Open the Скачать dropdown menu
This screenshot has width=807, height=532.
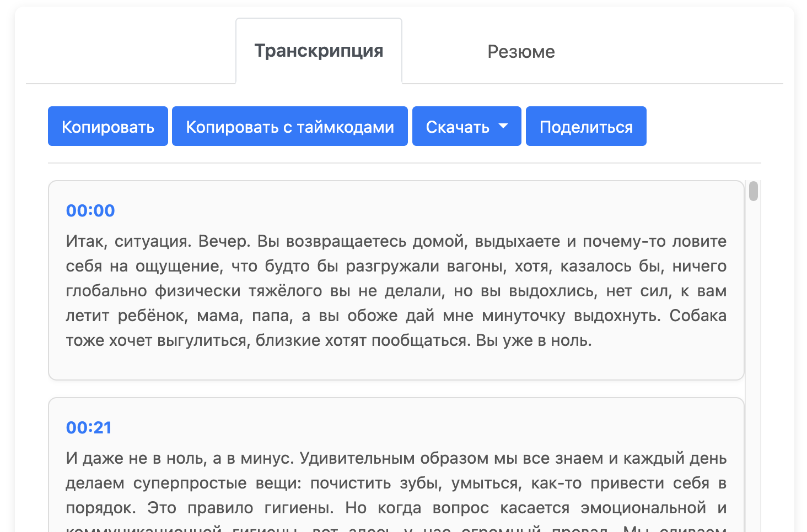pyautogui.click(x=467, y=126)
